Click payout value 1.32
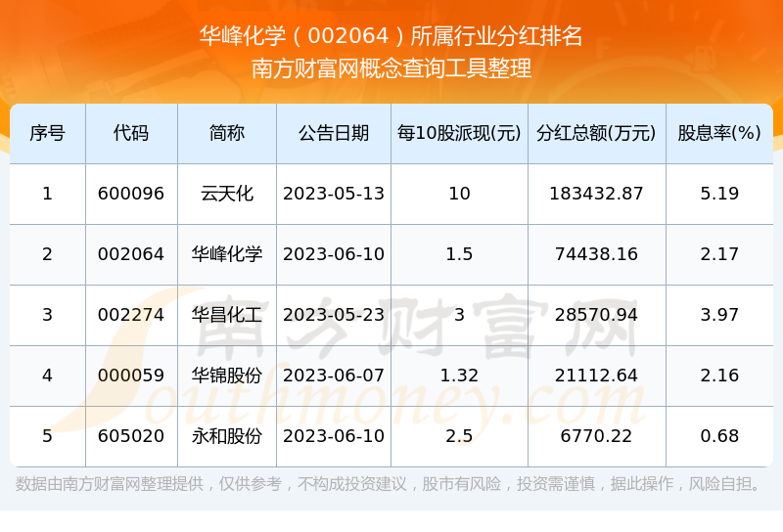 tap(459, 376)
